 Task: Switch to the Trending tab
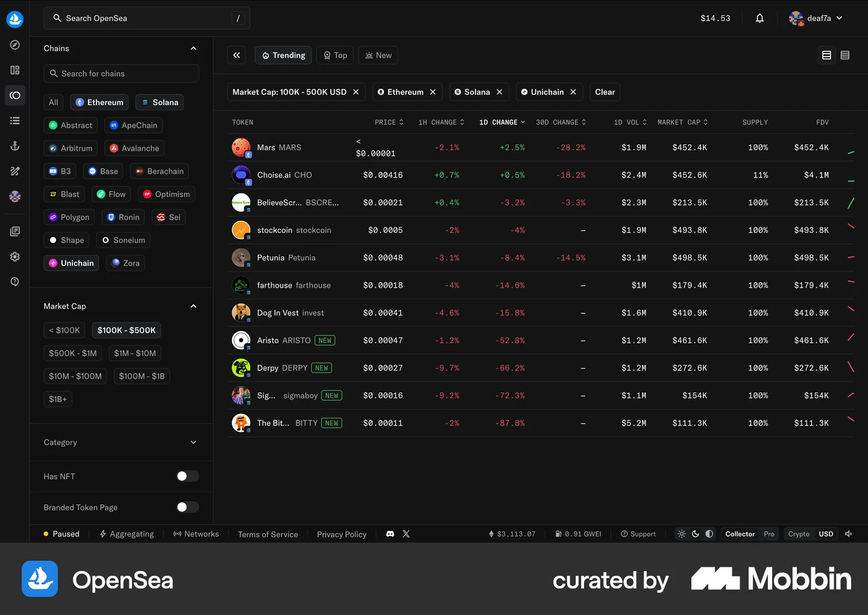[283, 55]
